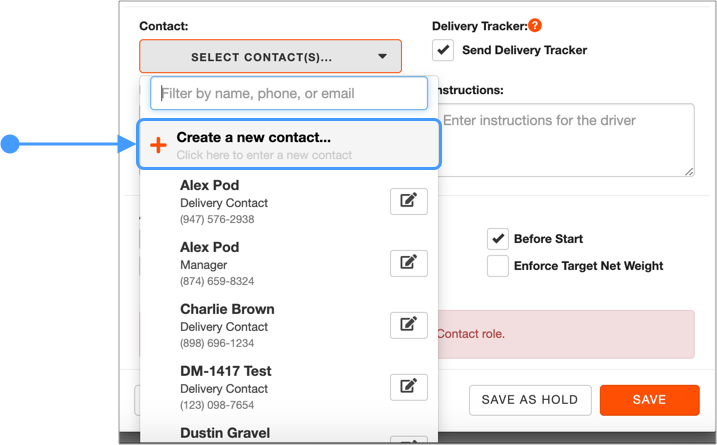Click the Save As Hold button
The height and width of the screenshot is (445, 717).
click(530, 400)
